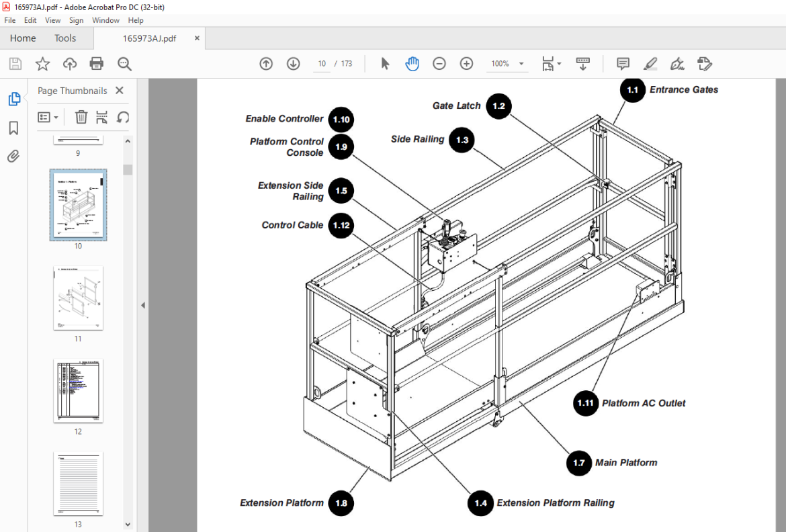Open the Sign menu
Screen dimensions: 786x532
(76, 20)
